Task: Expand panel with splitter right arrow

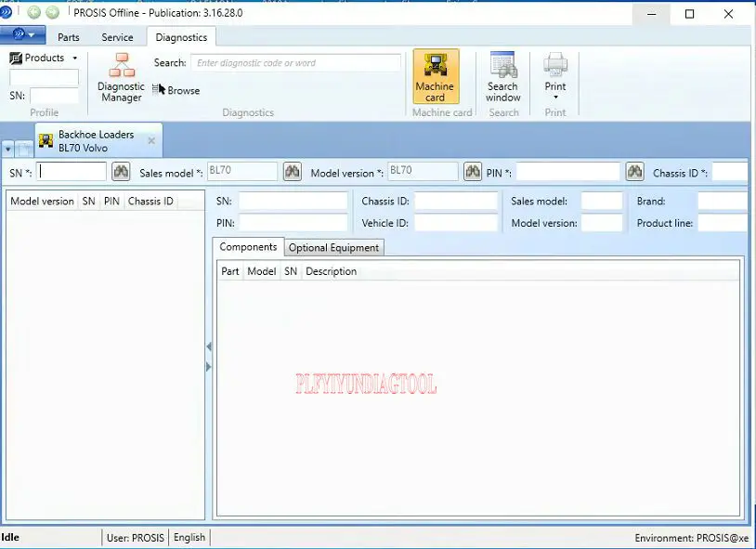Action: pos(208,367)
